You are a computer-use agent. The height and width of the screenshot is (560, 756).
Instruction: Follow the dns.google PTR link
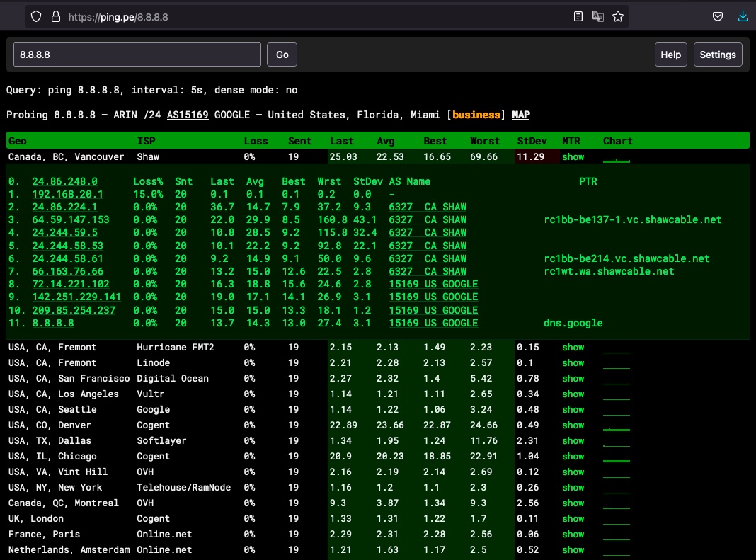pyautogui.click(x=573, y=323)
